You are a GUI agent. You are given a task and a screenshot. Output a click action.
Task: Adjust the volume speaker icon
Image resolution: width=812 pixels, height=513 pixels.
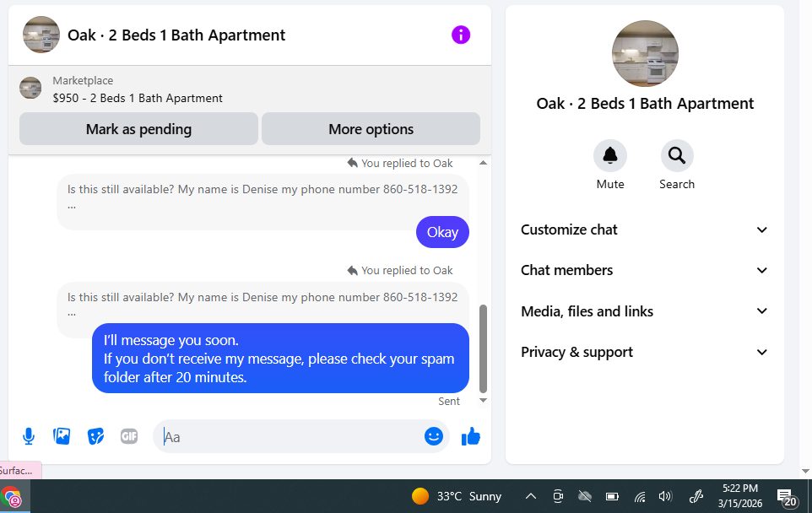[665, 496]
